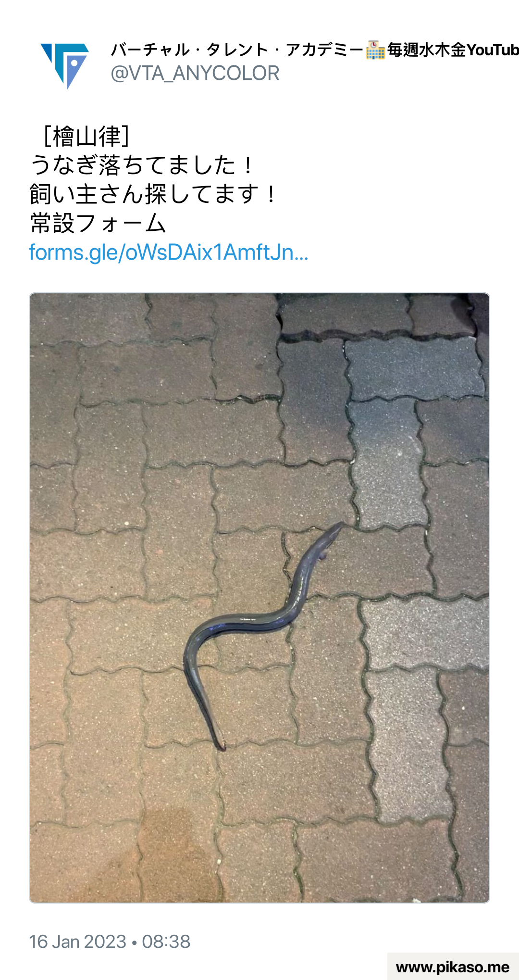Viewport: 519px width, 980px height.
Task: Click the 常設フォーム label text
Action: [98, 224]
